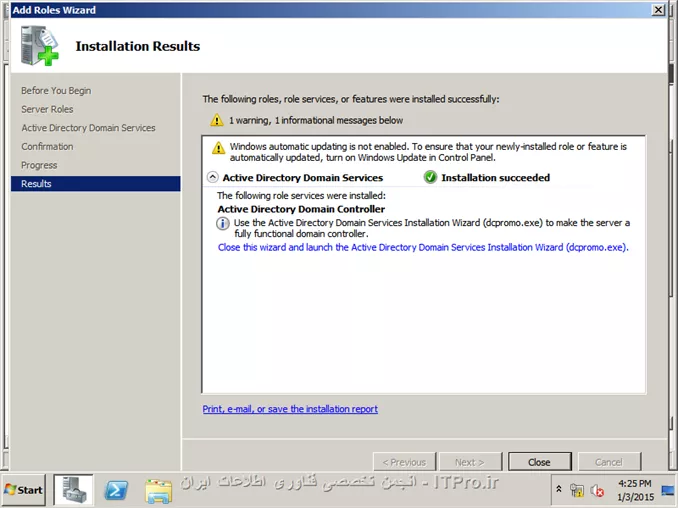Click the network status tray icon

[x=576, y=490]
